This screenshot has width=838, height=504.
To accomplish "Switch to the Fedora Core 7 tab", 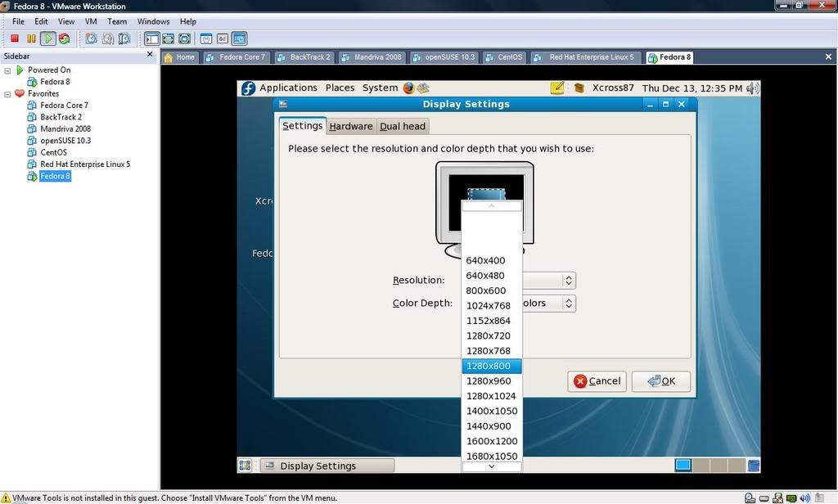I will point(236,57).
